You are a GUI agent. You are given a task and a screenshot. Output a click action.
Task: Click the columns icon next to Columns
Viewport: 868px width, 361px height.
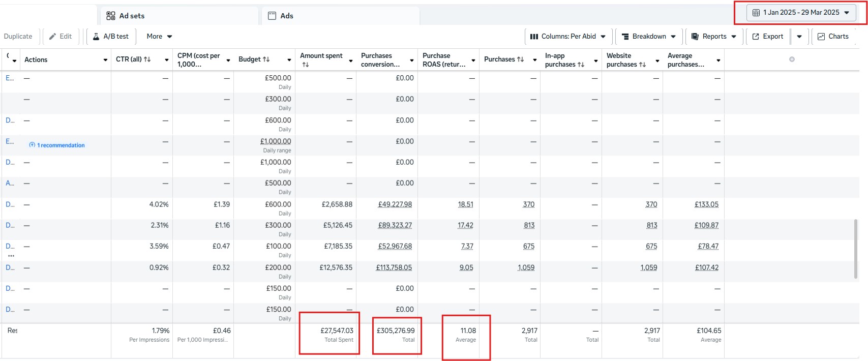tap(534, 37)
